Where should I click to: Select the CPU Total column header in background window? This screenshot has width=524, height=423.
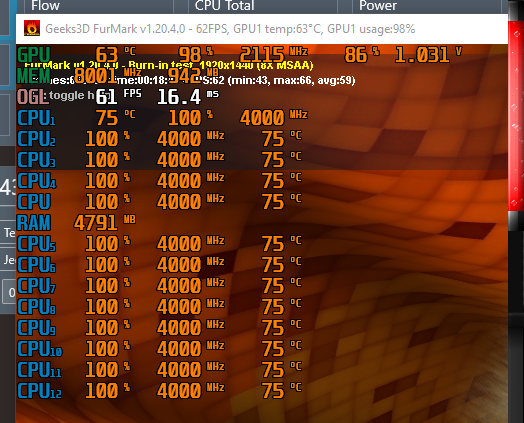pos(225,6)
